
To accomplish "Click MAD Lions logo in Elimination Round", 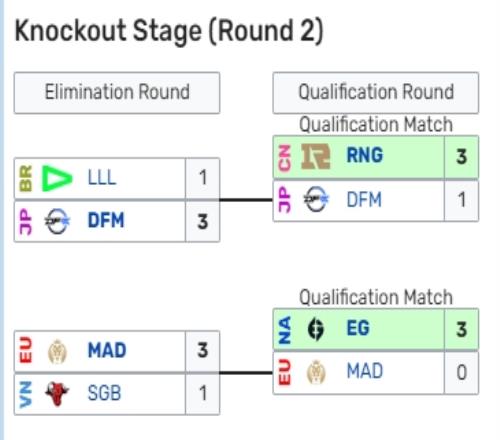I will pos(57,352).
